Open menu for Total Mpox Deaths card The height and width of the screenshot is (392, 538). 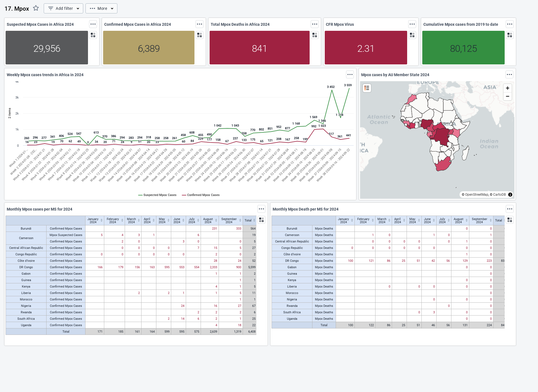tap(315, 24)
